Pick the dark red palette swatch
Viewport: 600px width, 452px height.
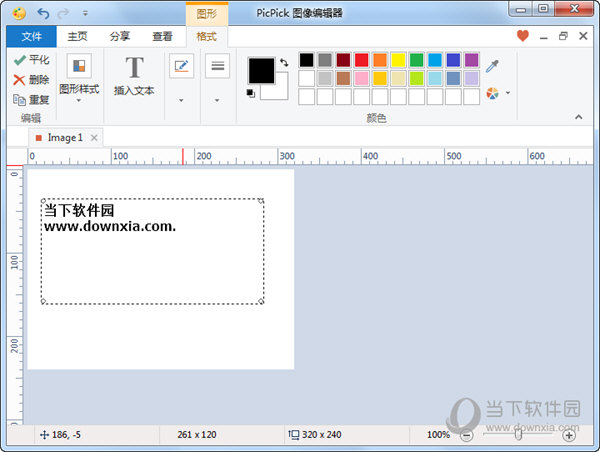click(343, 60)
